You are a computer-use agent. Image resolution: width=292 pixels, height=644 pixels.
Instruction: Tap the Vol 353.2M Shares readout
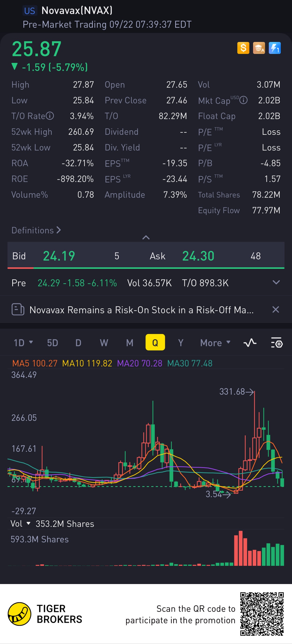[x=65, y=524]
